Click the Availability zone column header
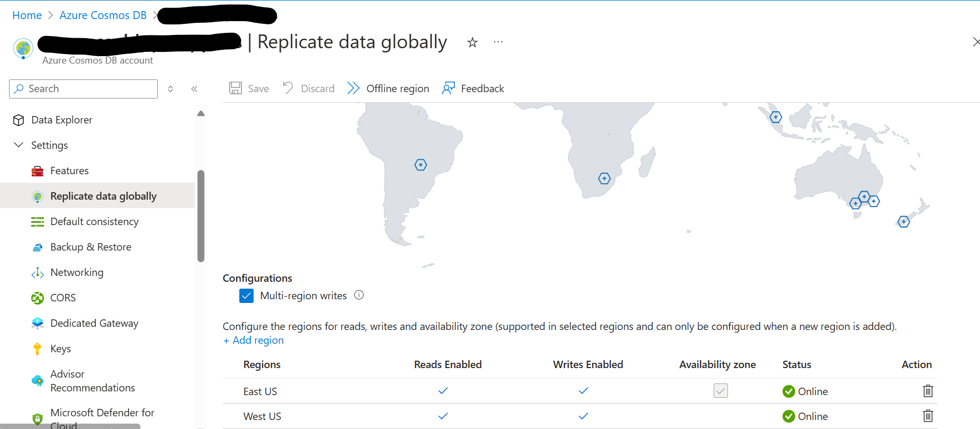The width and height of the screenshot is (980, 429). coord(717,364)
